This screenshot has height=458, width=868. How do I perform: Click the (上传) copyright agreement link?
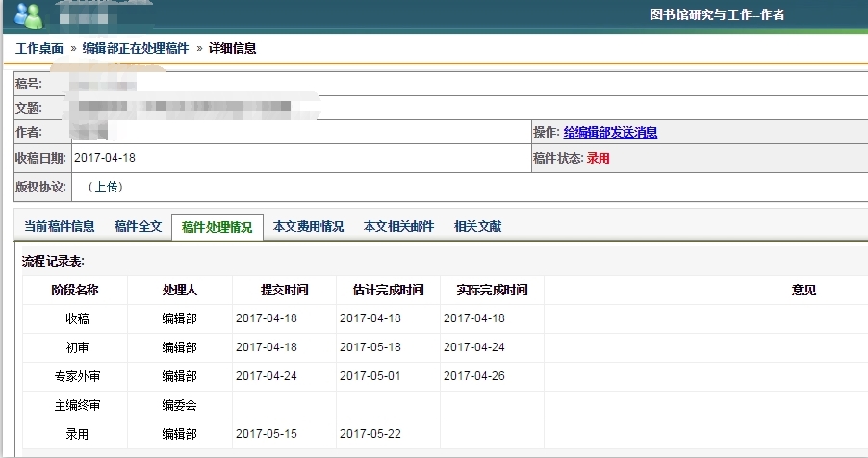pyautogui.click(x=105, y=187)
